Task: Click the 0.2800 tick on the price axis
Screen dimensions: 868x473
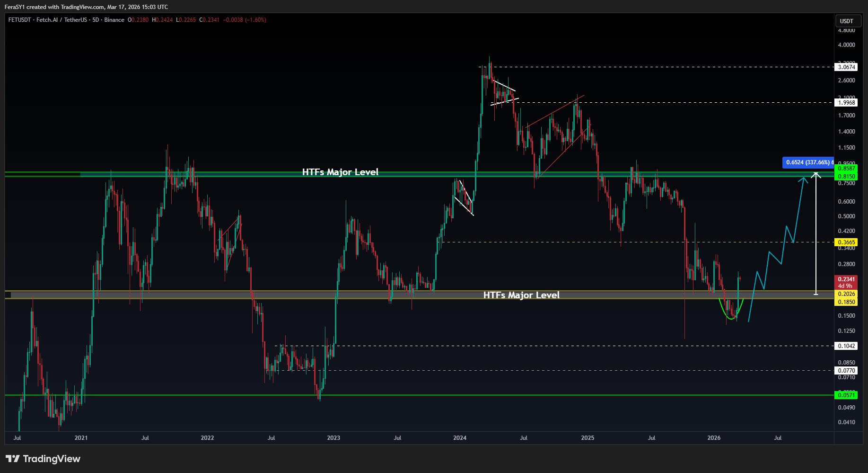Action: point(847,264)
